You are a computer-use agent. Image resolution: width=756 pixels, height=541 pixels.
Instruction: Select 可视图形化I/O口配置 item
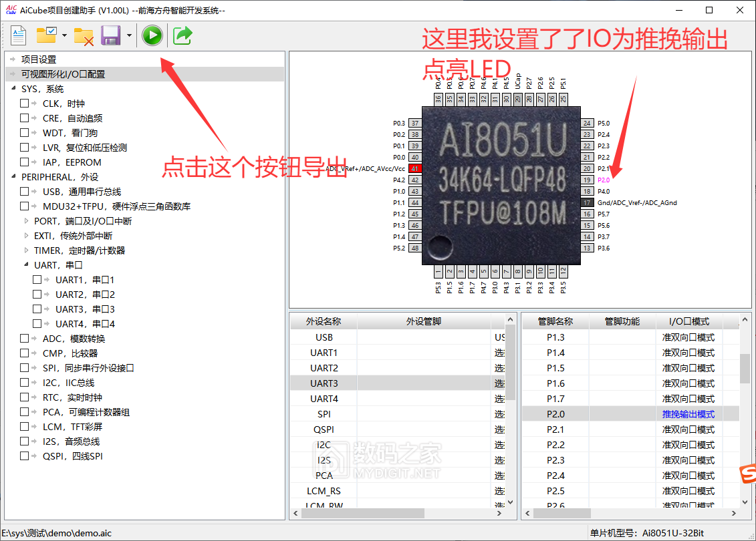[63, 74]
